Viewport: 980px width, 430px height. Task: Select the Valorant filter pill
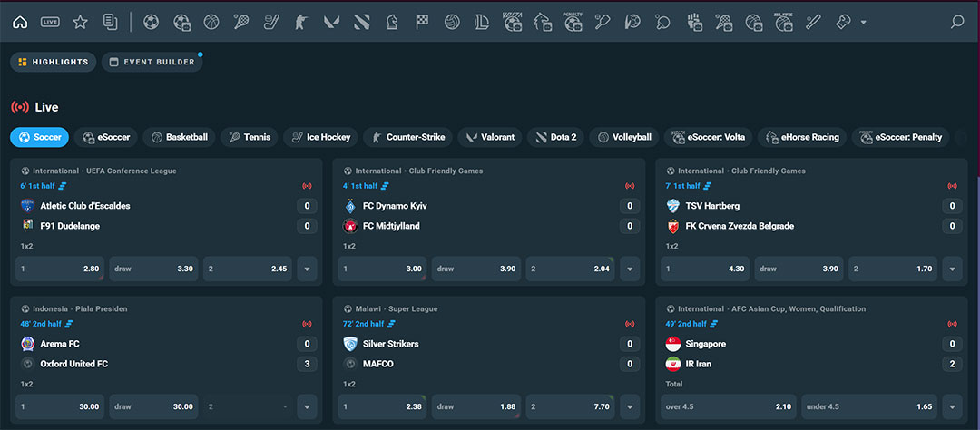(490, 137)
